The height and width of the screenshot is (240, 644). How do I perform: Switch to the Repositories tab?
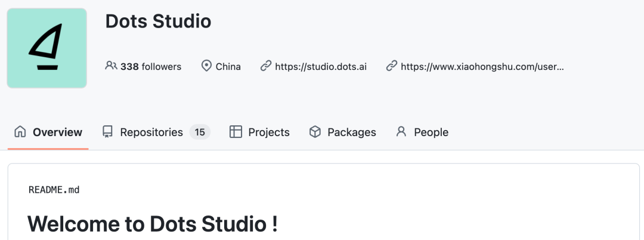click(156, 132)
